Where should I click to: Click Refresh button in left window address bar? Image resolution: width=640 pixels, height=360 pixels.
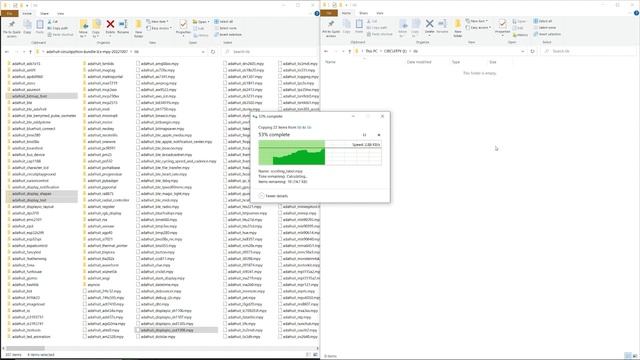click(213, 52)
